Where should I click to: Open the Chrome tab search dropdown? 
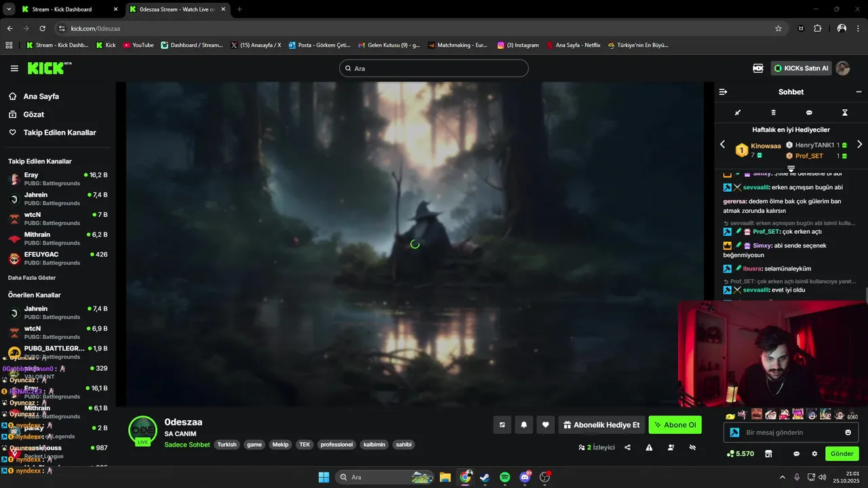9,9
